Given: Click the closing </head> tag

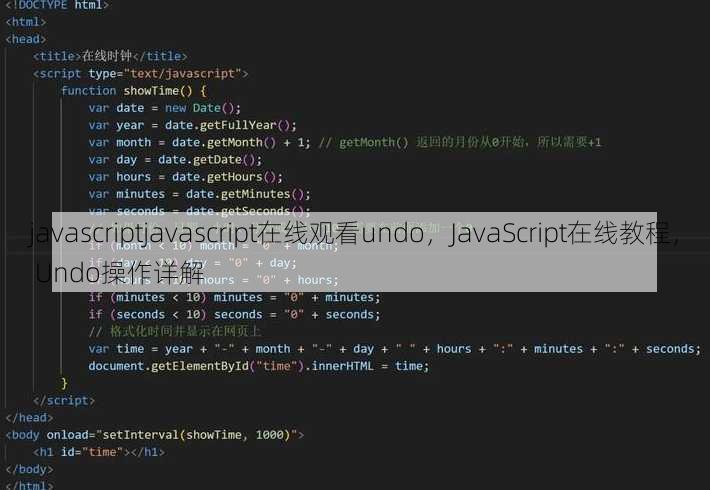Looking at the screenshot, I should point(29,418).
